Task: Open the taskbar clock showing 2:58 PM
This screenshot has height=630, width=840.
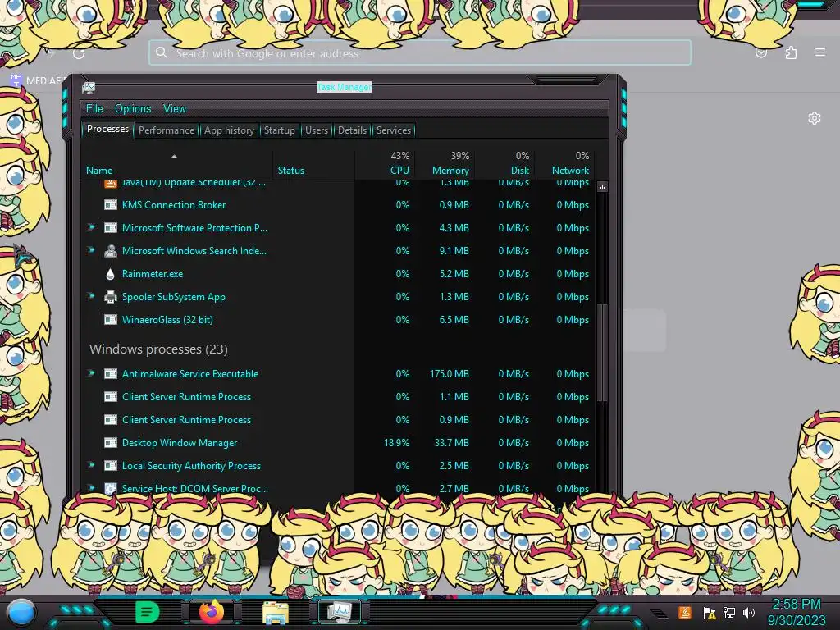Action: tap(797, 612)
